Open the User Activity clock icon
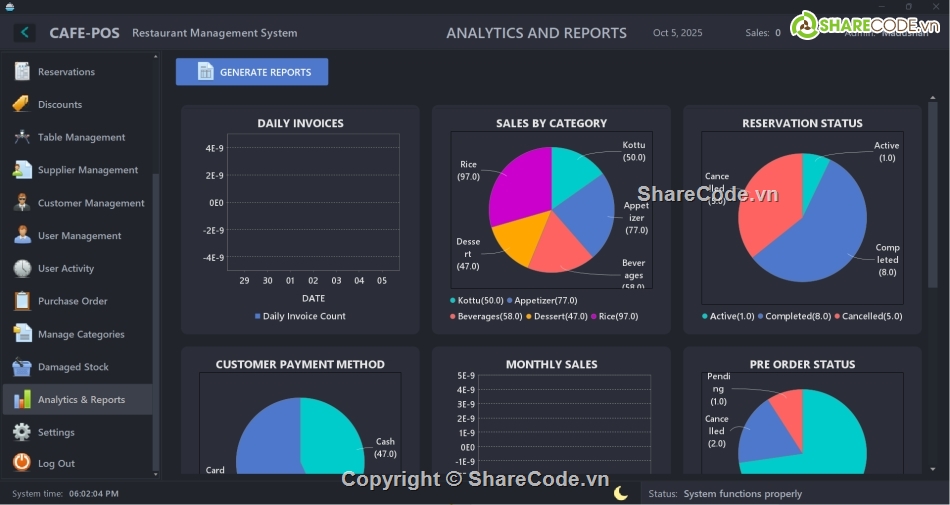 [x=21, y=268]
